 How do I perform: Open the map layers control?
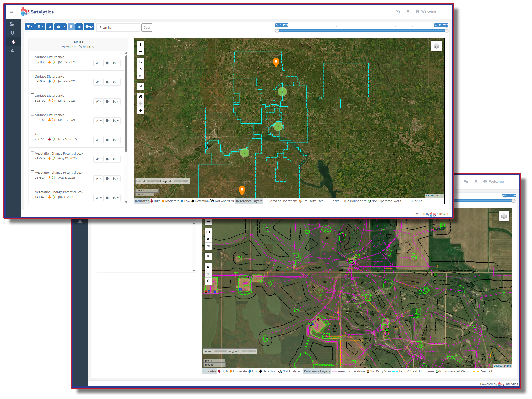point(436,46)
